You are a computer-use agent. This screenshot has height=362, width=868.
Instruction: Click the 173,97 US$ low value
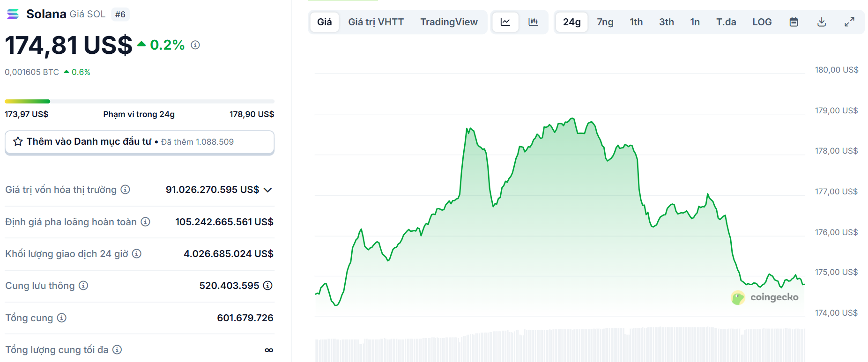pos(27,114)
